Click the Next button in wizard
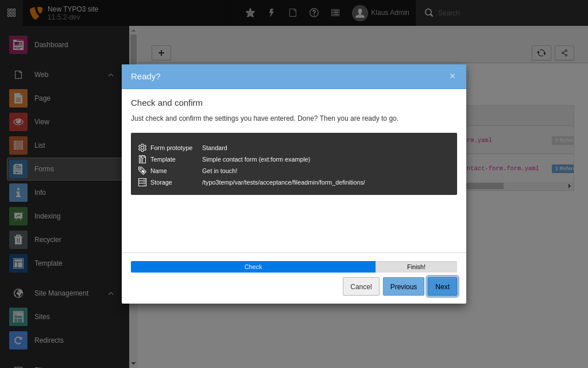 coord(442,286)
